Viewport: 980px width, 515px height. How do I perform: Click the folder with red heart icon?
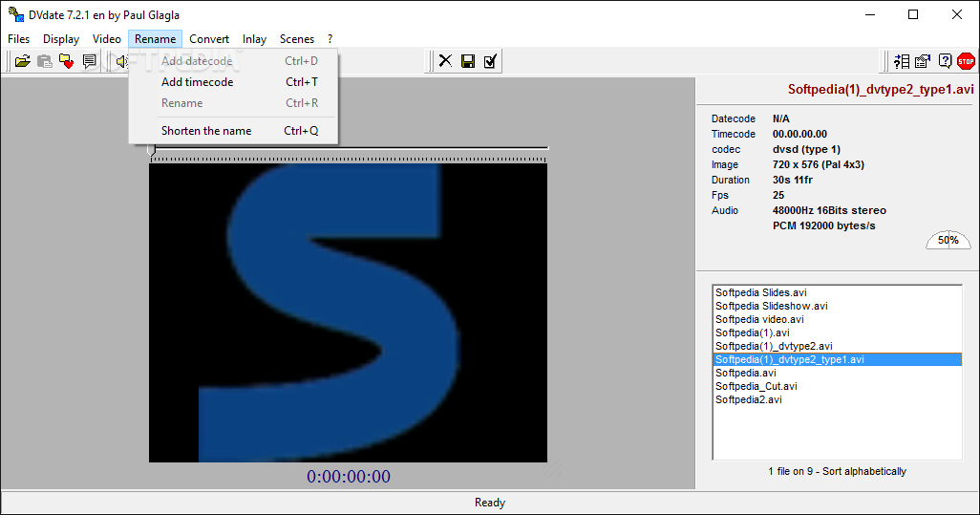tap(66, 61)
